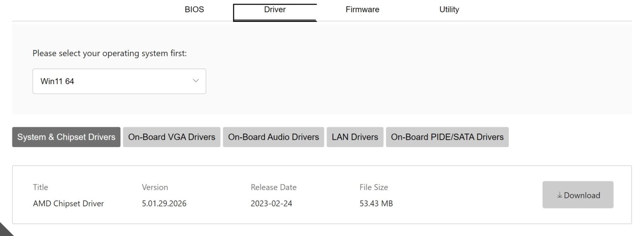The height and width of the screenshot is (236, 644).
Task: Switch to LAN Drivers category
Action: pos(355,137)
